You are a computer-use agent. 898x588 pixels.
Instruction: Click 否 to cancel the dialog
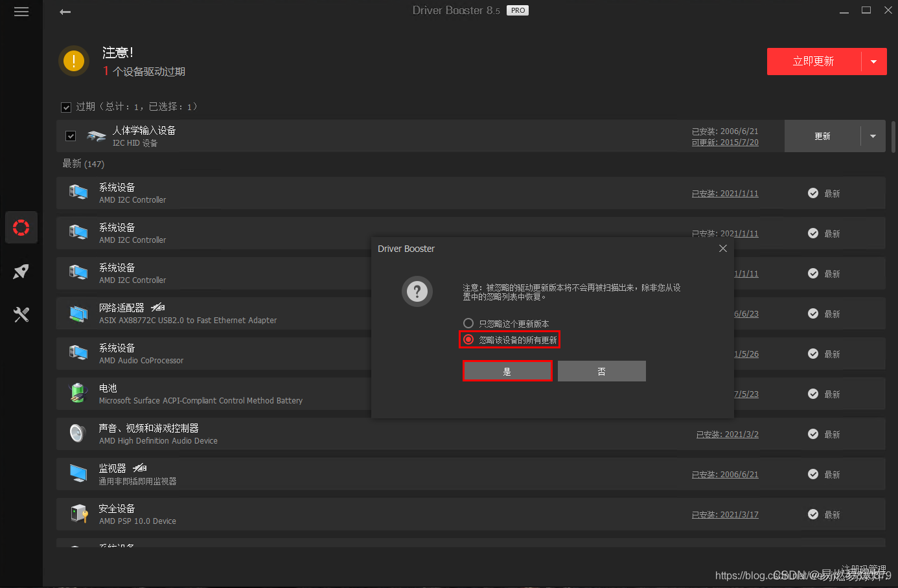[602, 371]
